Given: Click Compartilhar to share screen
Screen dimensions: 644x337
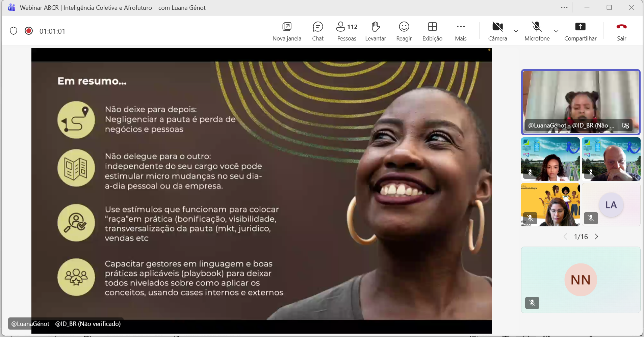Looking at the screenshot, I should pos(580,31).
